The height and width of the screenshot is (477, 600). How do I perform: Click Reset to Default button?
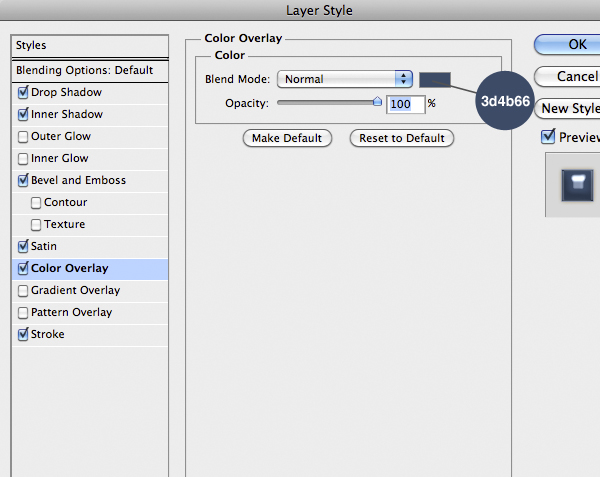(401, 138)
